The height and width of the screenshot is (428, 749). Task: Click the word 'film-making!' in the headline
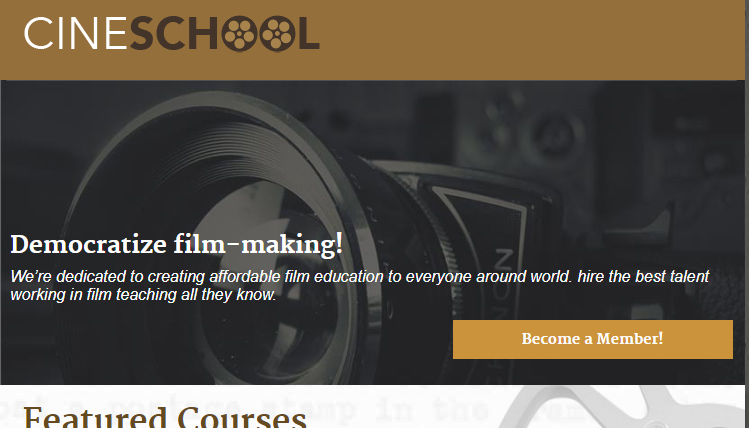[258, 244]
